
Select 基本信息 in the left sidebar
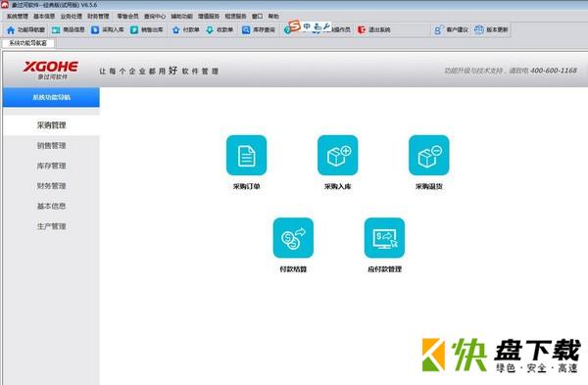click(51, 206)
